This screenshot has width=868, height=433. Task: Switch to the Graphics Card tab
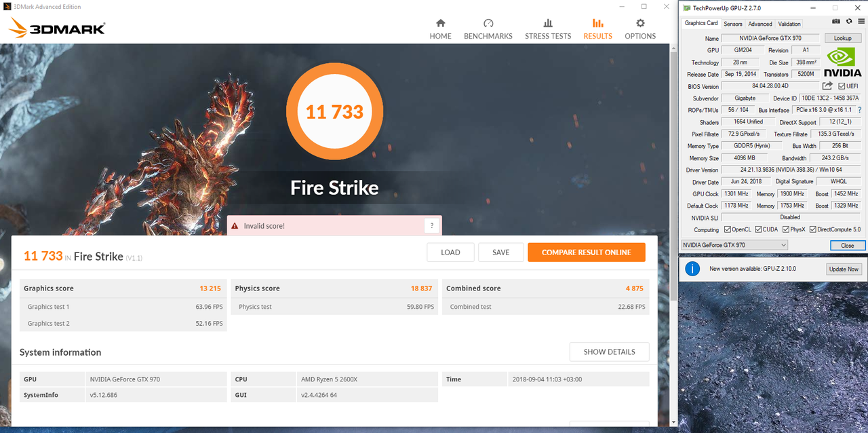(x=701, y=23)
